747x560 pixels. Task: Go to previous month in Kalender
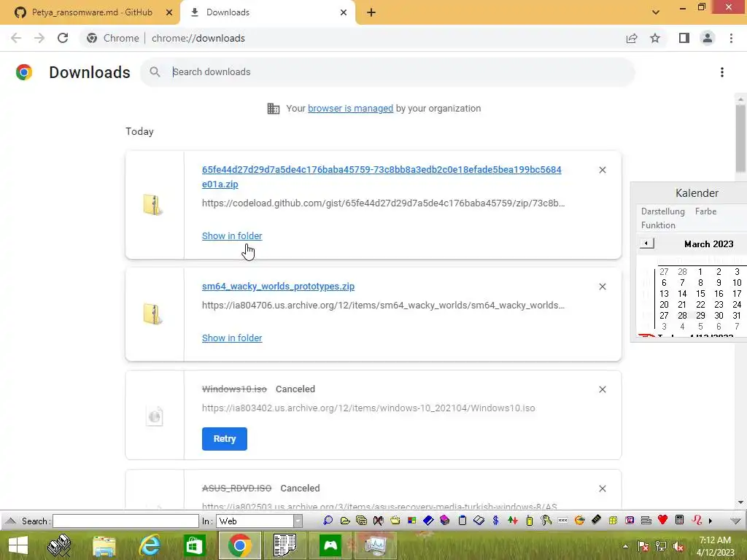point(646,244)
